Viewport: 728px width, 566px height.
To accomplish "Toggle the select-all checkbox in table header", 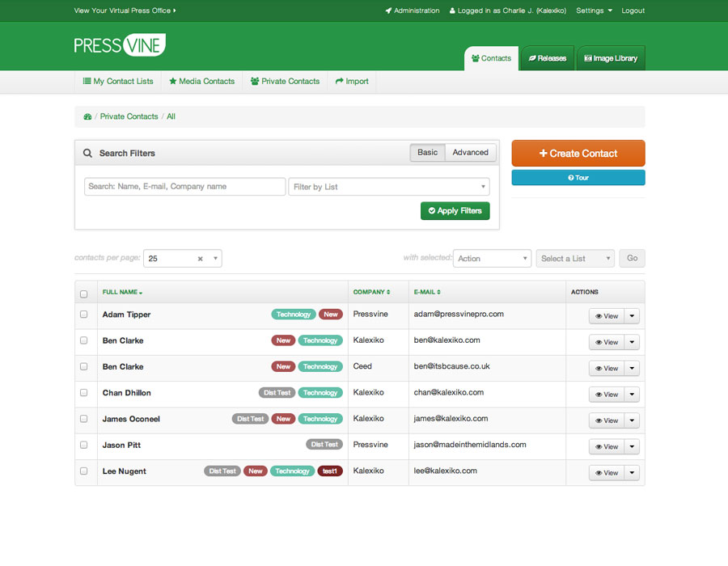I will tap(83, 294).
